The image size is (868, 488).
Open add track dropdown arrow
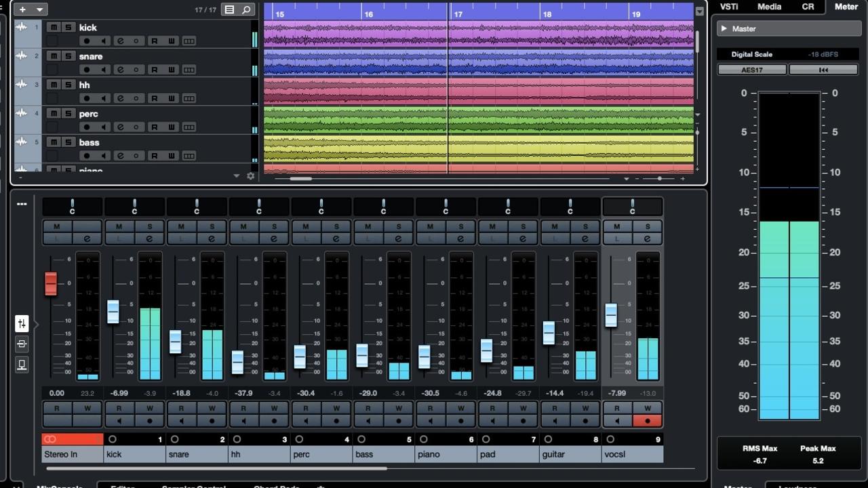39,9
